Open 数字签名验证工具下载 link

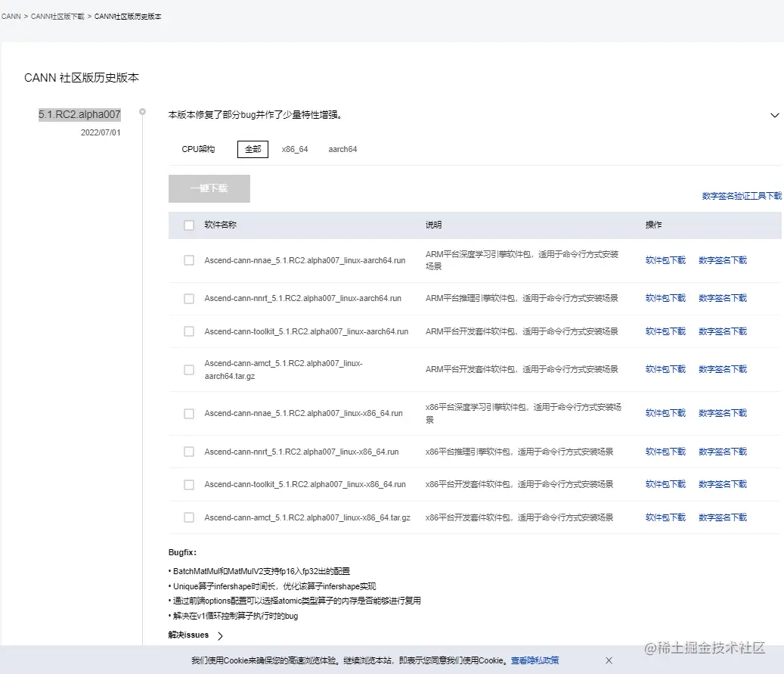(x=742, y=196)
